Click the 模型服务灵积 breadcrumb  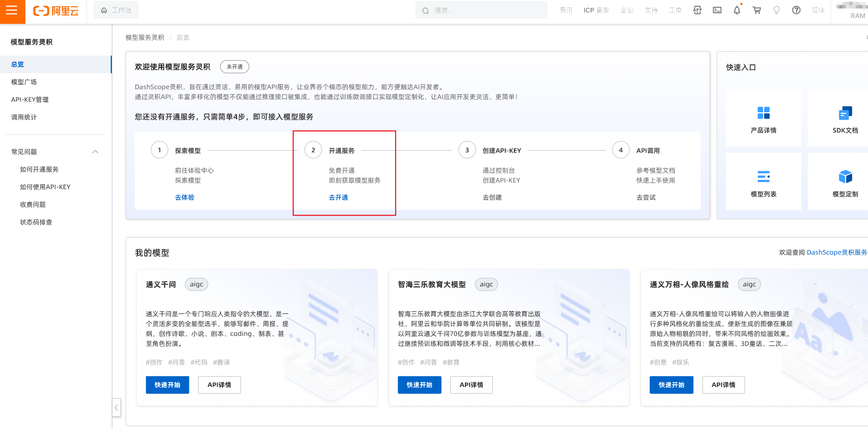(x=145, y=37)
